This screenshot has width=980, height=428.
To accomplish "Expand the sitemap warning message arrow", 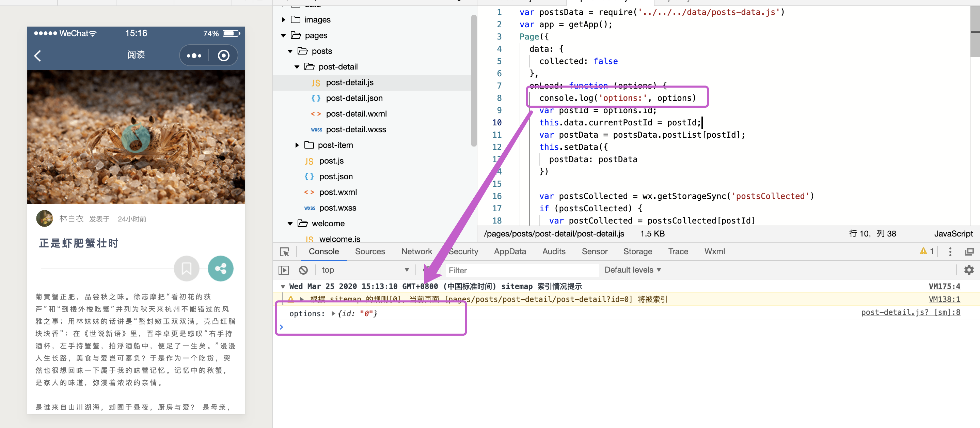I will pyautogui.click(x=302, y=299).
